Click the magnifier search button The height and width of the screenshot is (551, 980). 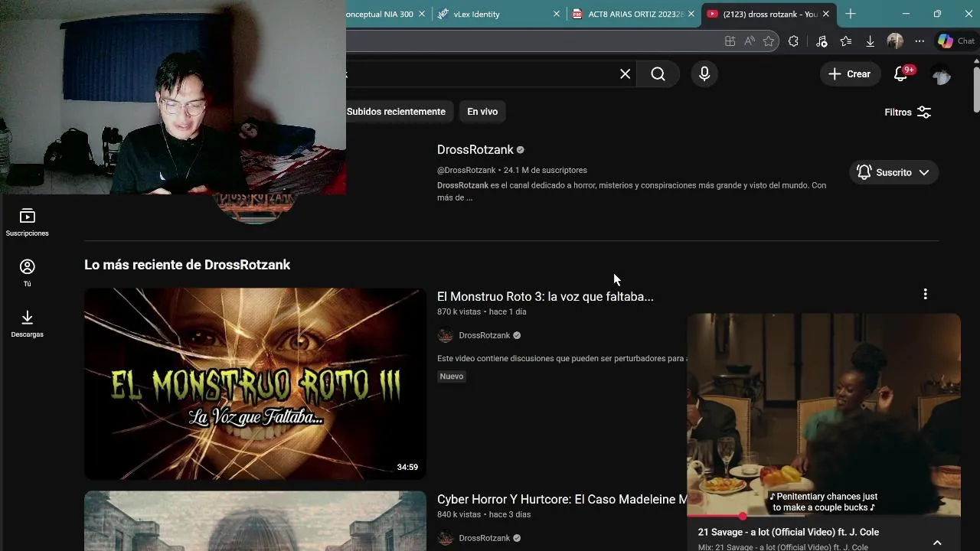click(x=658, y=74)
